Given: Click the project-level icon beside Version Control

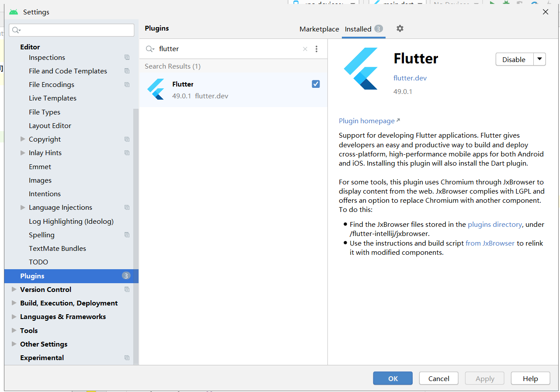Looking at the screenshot, I should (x=127, y=289).
